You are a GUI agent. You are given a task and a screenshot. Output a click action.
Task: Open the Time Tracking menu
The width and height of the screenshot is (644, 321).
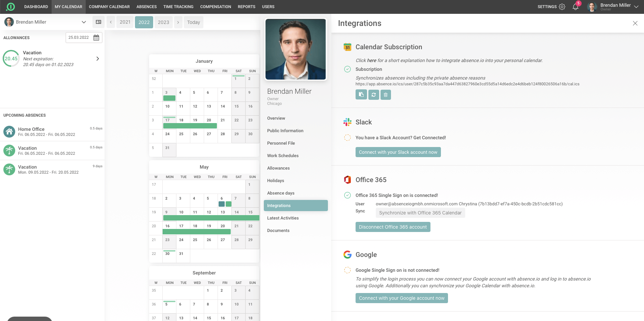pyautogui.click(x=178, y=7)
